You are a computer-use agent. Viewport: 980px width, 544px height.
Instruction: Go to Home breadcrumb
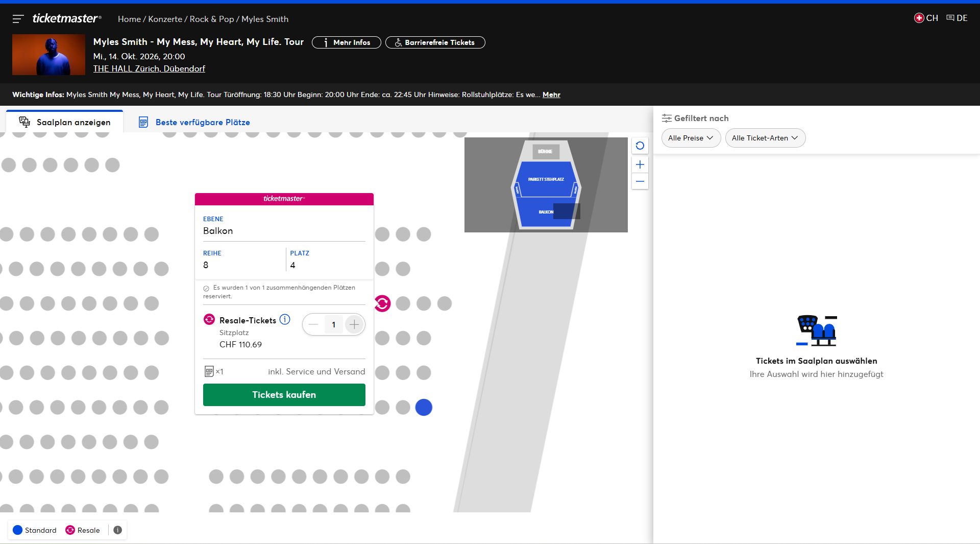click(x=129, y=19)
